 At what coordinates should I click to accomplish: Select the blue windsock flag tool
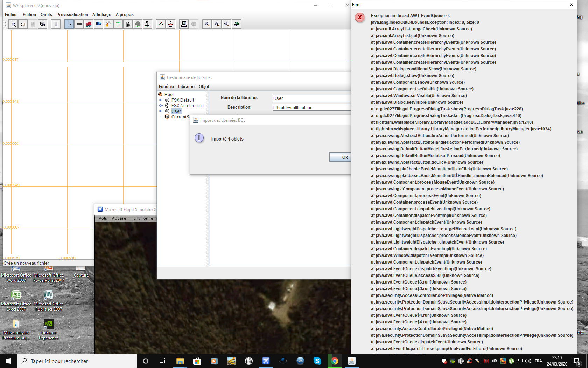(x=99, y=24)
